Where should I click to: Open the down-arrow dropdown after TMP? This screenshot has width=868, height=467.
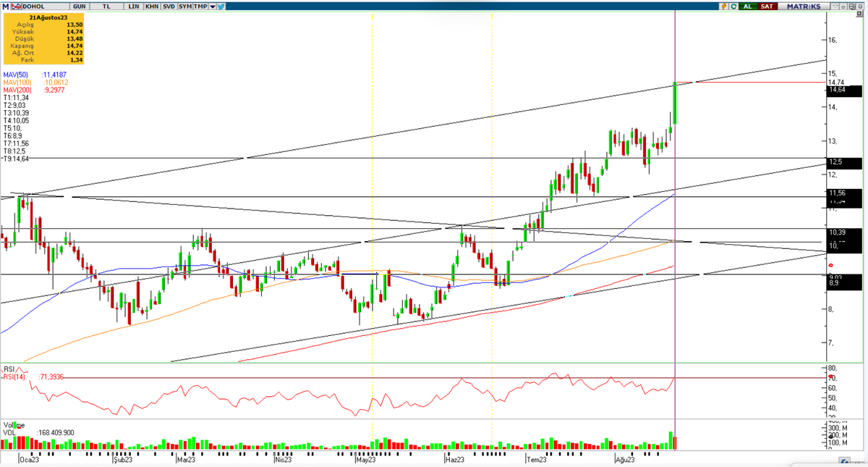pyautogui.click(x=212, y=7)
